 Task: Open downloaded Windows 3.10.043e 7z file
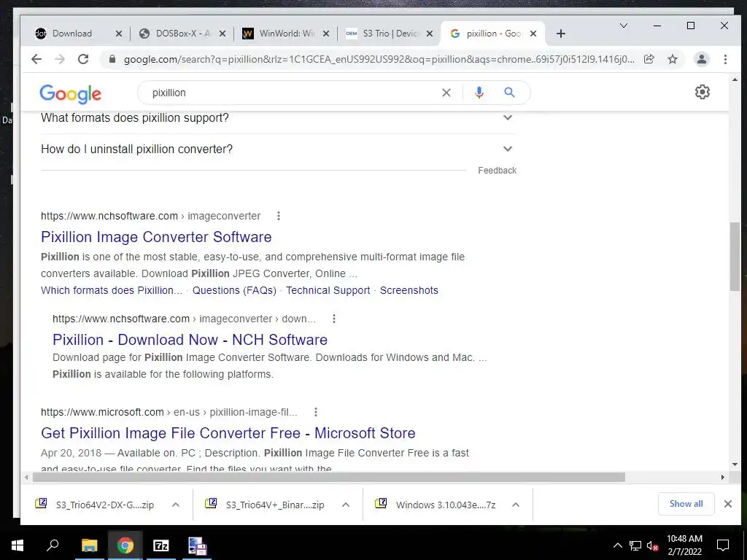coord(436,505)
